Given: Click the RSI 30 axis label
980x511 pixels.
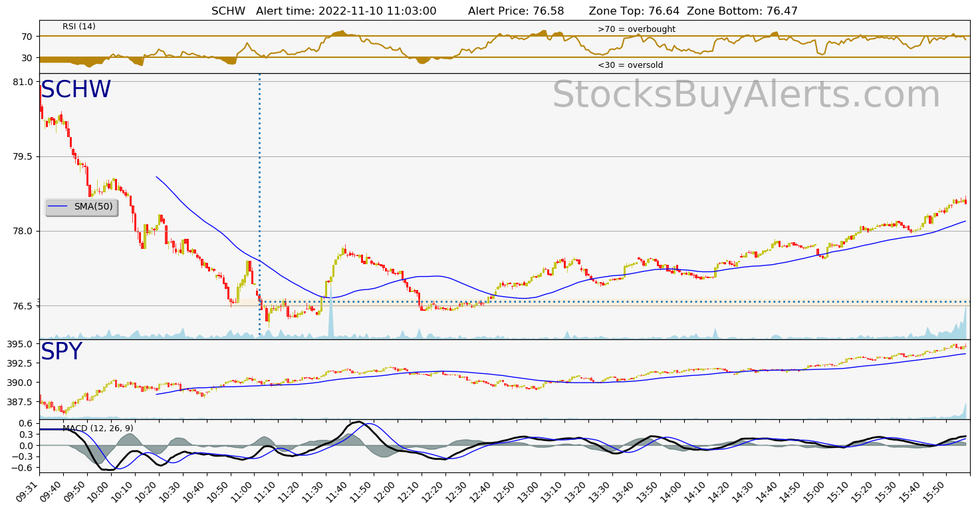Looking at the screenshot, I should coord(27,58).
